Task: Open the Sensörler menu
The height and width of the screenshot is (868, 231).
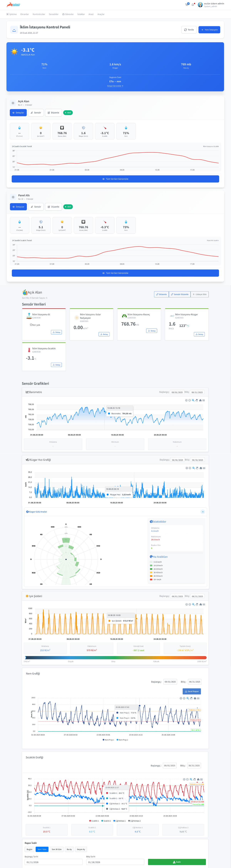Action: [54, 14]
